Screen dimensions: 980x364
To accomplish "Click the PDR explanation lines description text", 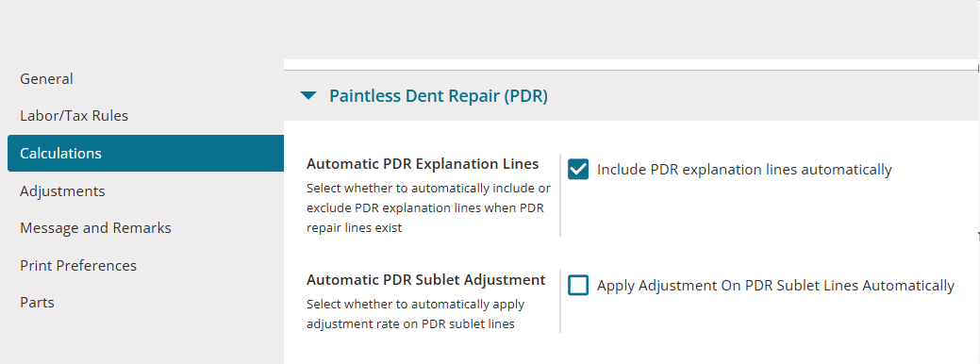I will (429, 207).
